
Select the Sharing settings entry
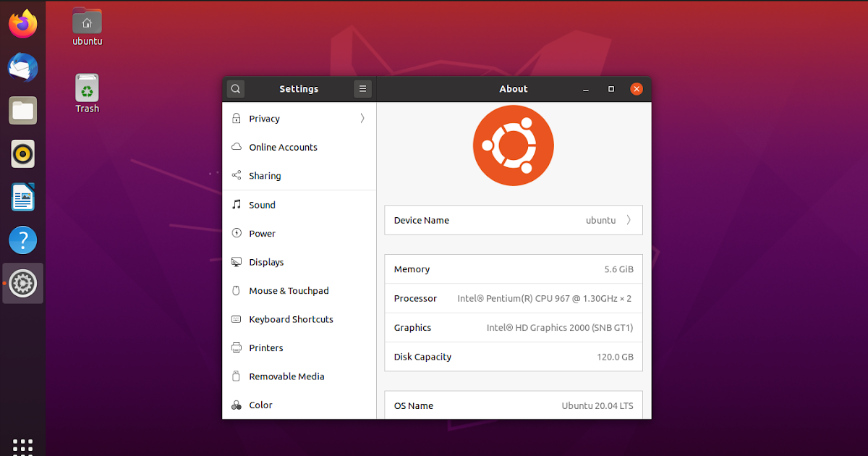[265, 175]
